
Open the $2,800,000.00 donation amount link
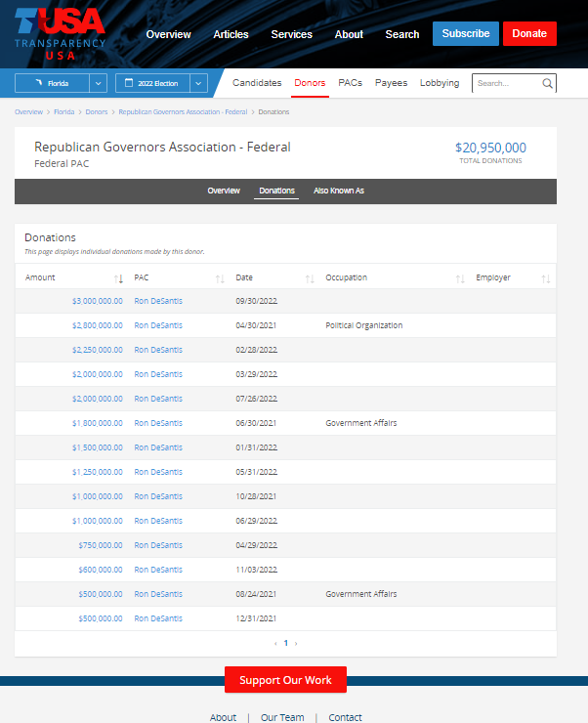click(x=98, y=325)
